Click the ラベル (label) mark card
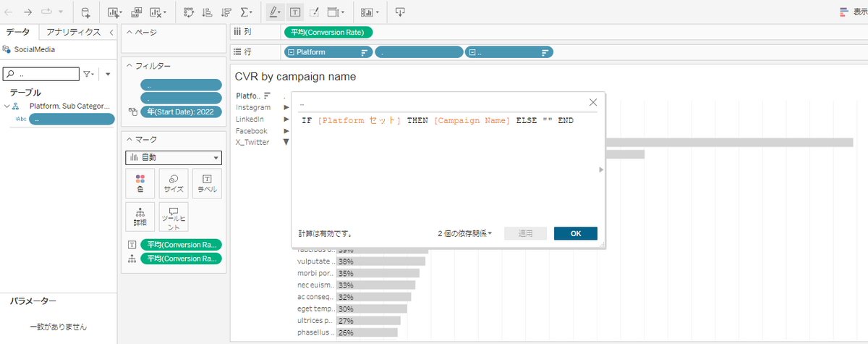868x344 pixels. [207, 183]
